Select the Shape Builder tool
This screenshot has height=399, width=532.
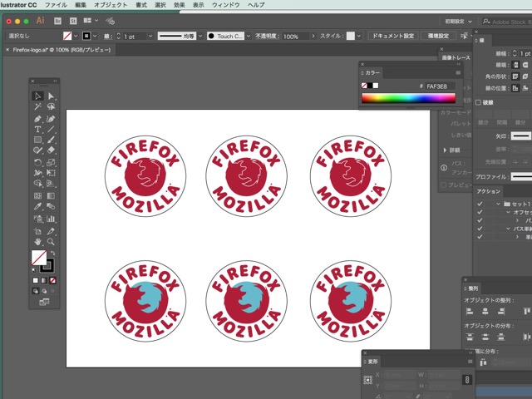click(37, 184)
